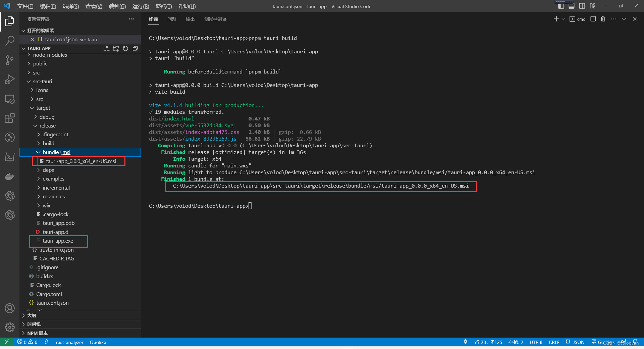Split the terminal panel

tap(593, 19)
